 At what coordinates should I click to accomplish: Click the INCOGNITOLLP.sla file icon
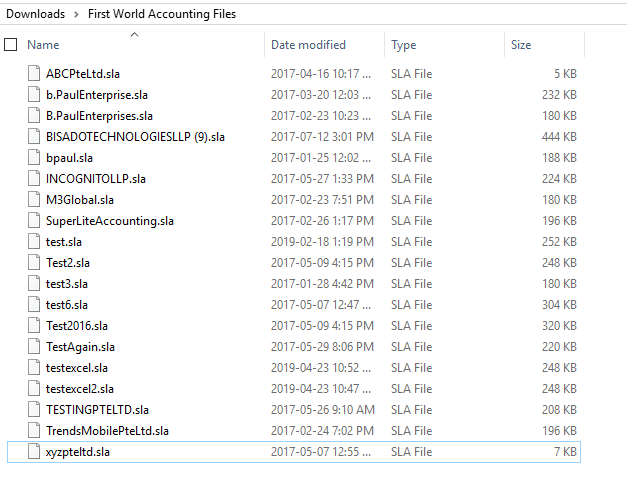tap(34, 179)
